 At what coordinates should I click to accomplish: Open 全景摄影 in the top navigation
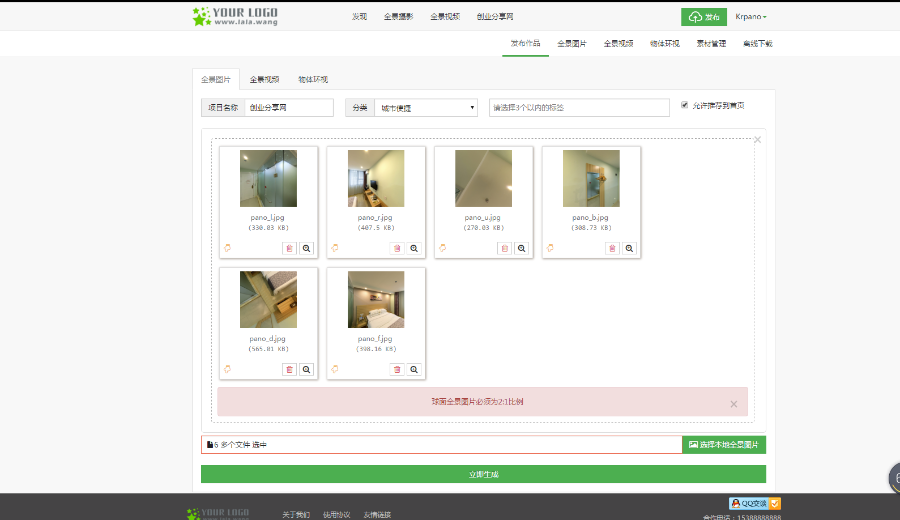point(398,17)
